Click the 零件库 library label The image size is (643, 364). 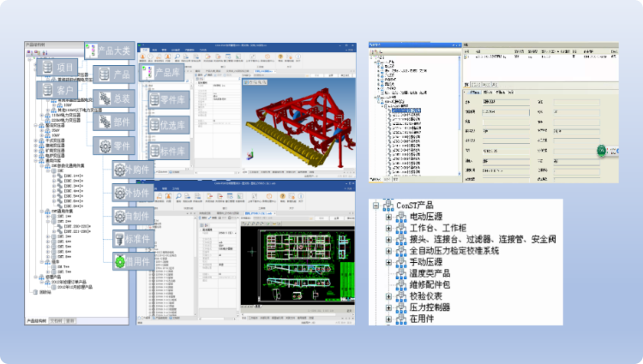coord(172,100)
